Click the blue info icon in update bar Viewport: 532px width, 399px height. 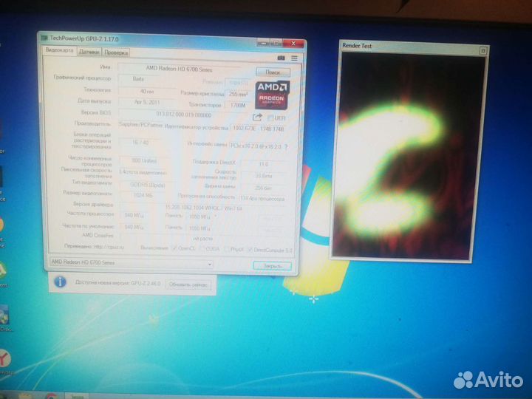click(60, 282)
